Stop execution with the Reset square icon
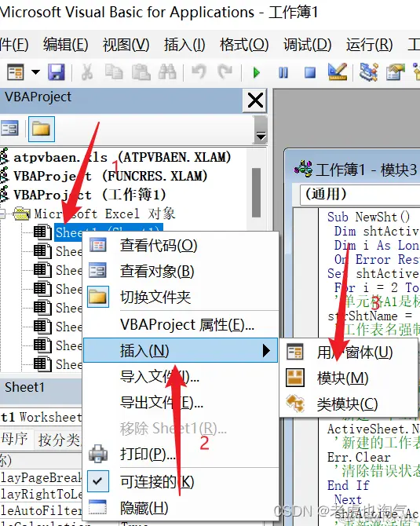 pos(309,72)
